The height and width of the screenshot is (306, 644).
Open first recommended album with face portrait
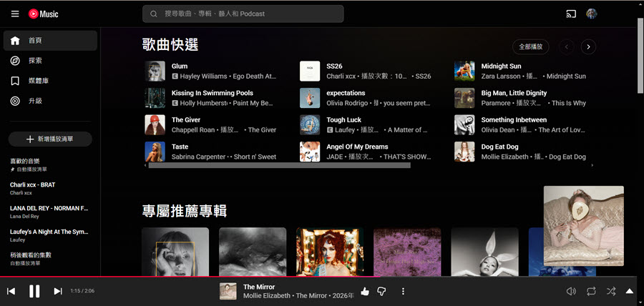click(x=175, y=252)
